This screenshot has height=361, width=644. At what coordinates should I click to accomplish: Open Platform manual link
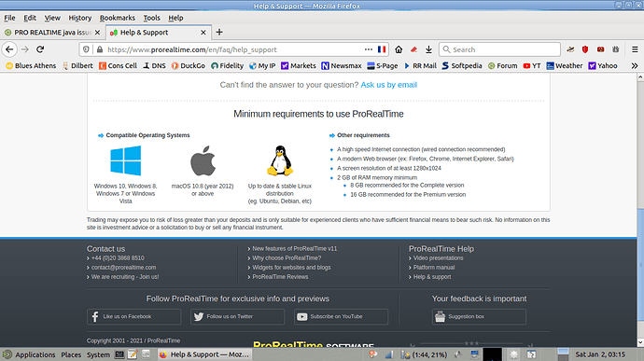click(x=434, y=268)
